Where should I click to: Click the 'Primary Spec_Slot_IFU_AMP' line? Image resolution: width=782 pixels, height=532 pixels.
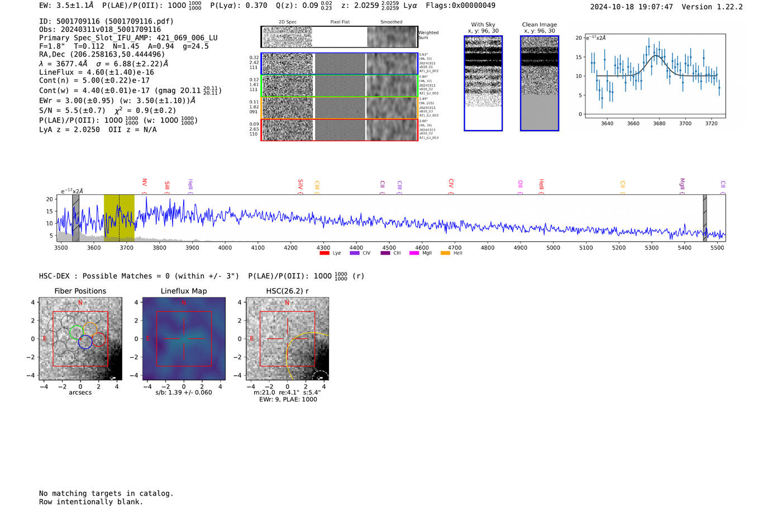(x=128, y=38)
